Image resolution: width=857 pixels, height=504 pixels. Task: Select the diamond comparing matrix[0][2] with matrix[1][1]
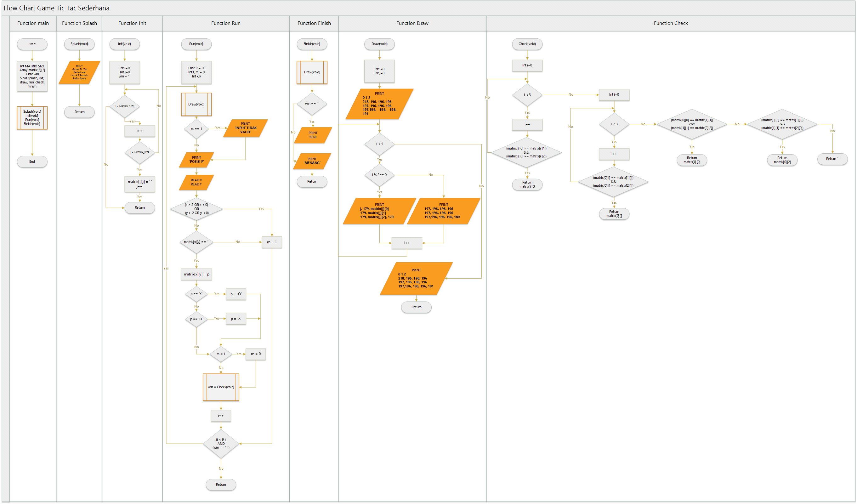coord(782,124)
